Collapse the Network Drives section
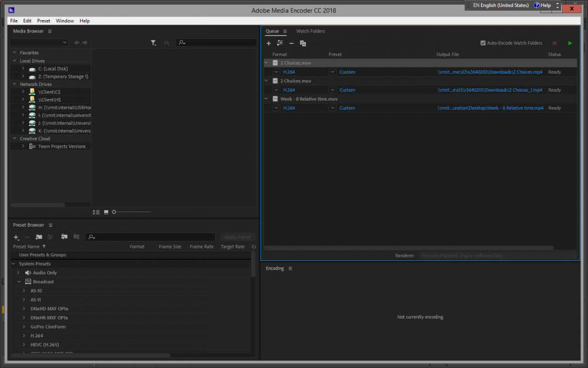 [15, 84]
